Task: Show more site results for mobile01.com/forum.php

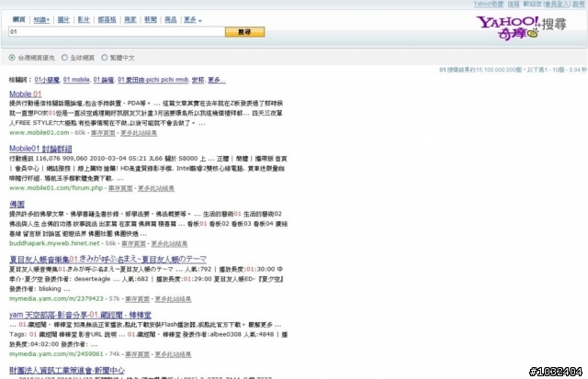Action: point(156,188)
